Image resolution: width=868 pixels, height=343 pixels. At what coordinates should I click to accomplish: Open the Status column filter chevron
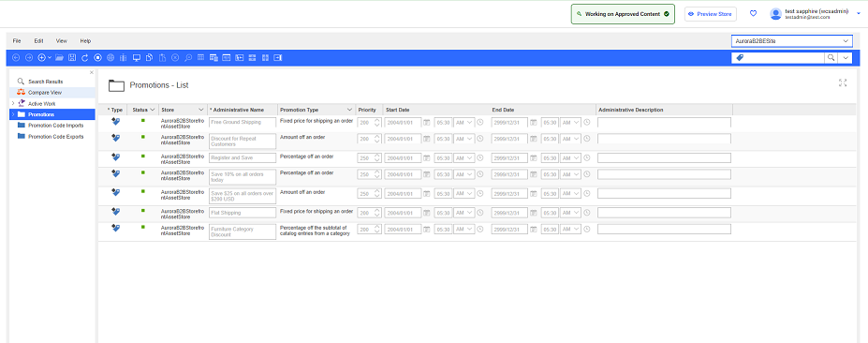tap(153, 110)
